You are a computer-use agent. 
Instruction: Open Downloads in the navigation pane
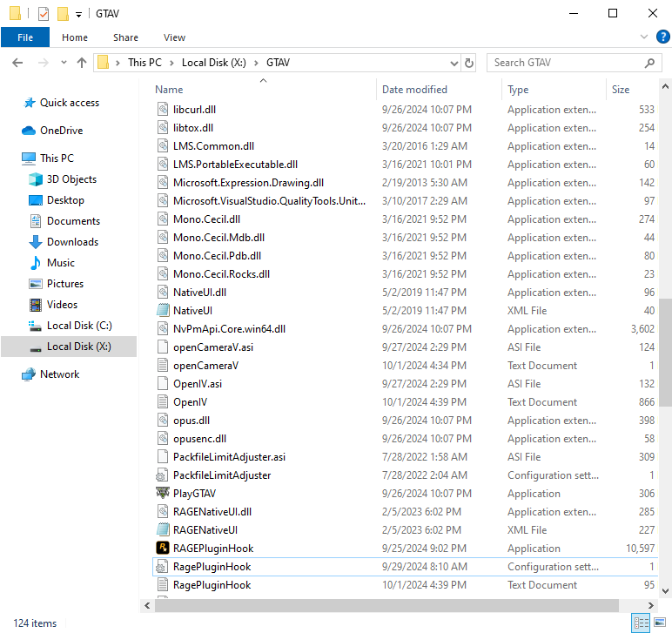coord(72,242)
